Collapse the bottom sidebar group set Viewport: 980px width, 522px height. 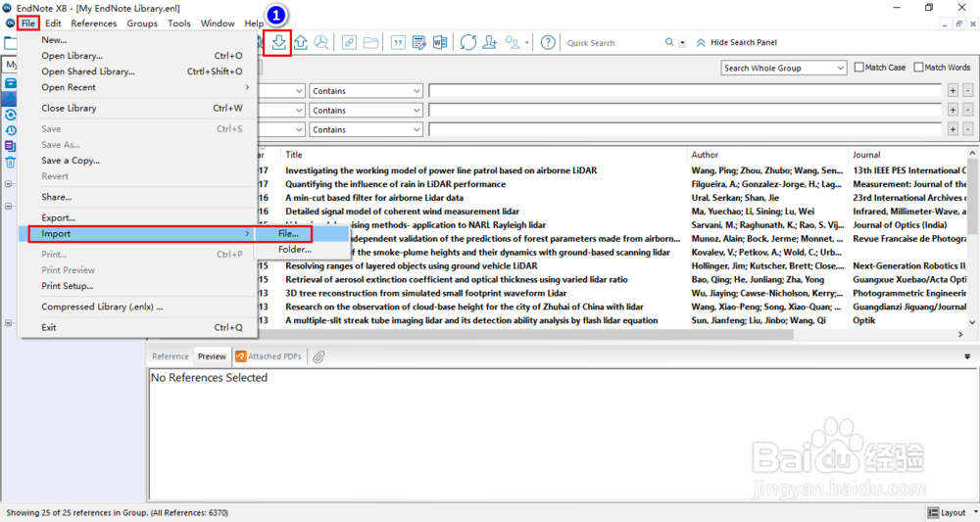8,323
